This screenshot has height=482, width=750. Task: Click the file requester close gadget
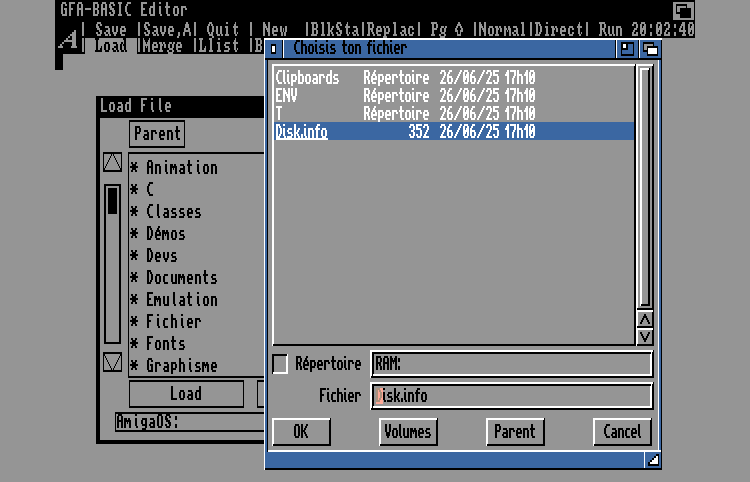(x=274, y=49)
